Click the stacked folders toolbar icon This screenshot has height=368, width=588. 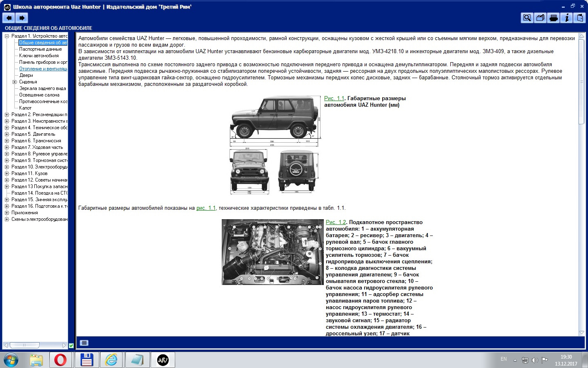540,18
